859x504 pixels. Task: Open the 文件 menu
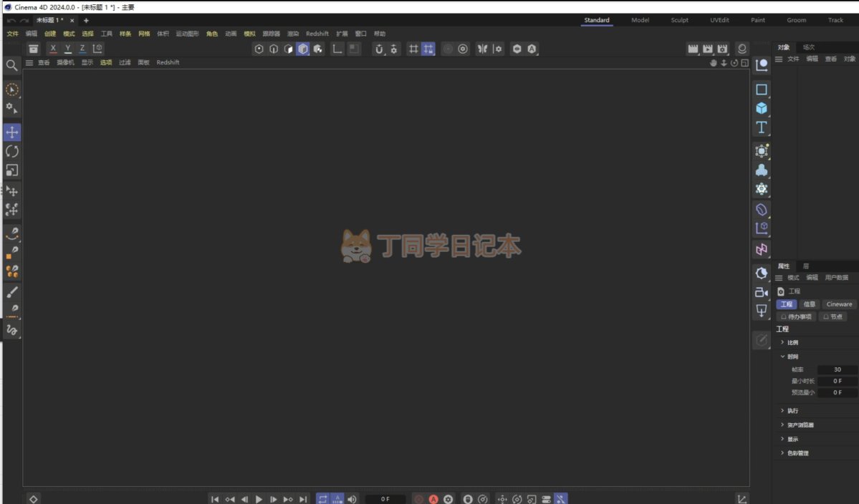pos(13,34)
